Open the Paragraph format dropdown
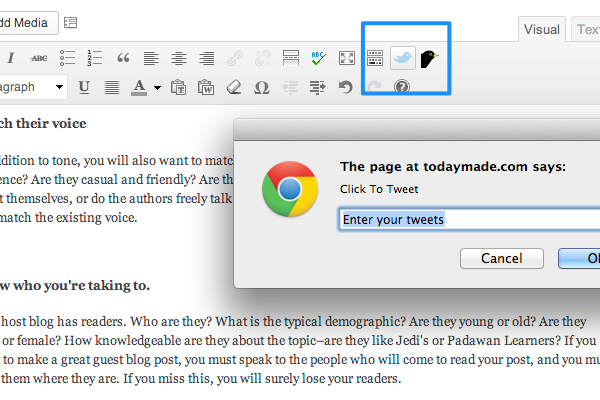Screen dimensions: 600x400 (x=30, y=87)
